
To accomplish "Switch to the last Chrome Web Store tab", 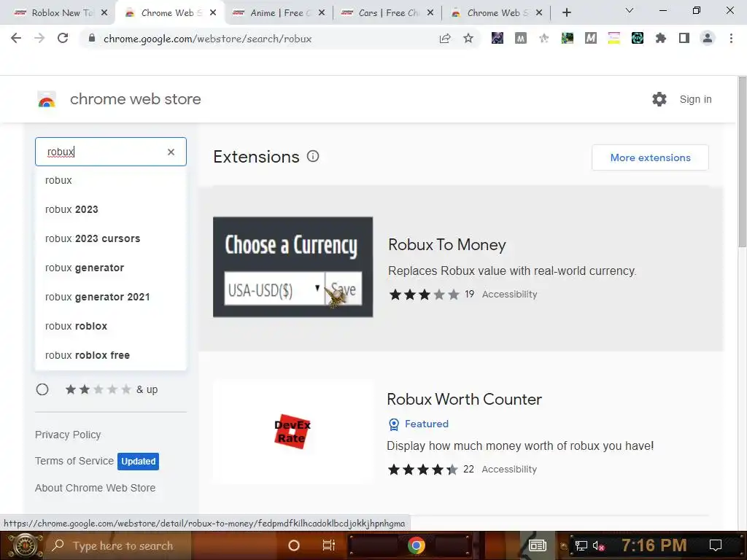I will point(496,13).
